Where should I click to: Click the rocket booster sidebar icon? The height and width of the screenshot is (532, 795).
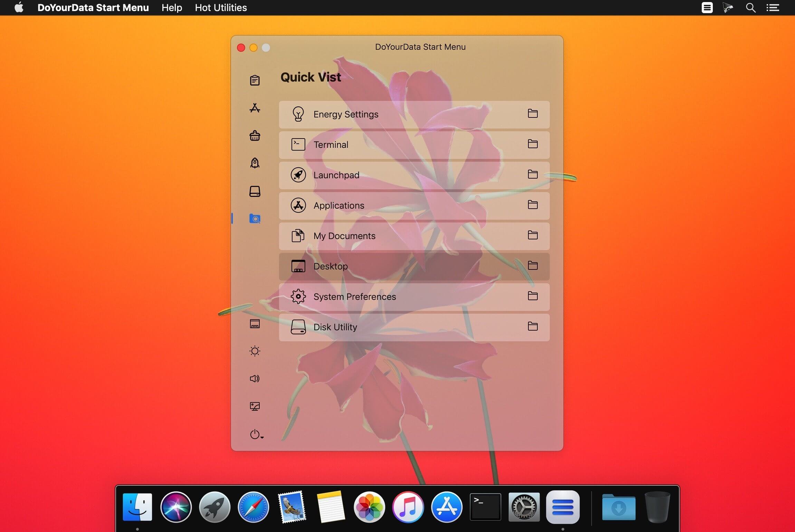click(x=255, y=163)
